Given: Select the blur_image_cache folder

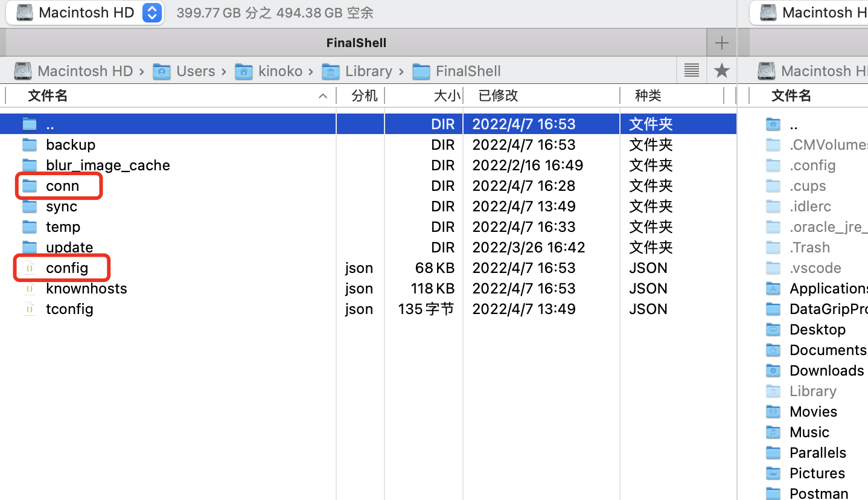Looking at the screenshot, I should (x=107, y=165).
